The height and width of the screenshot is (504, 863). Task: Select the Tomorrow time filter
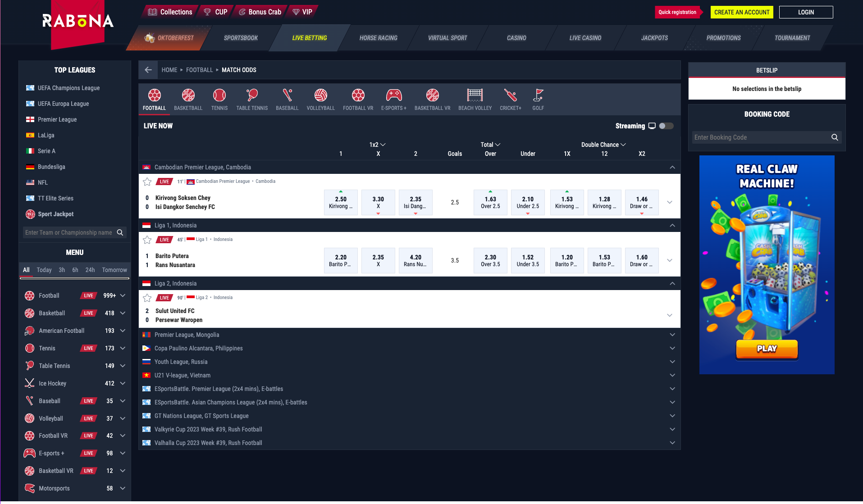(x=114, y=270)
